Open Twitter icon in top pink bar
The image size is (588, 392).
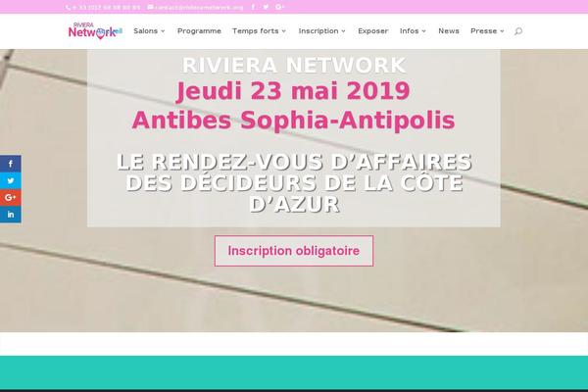[266, 7]
